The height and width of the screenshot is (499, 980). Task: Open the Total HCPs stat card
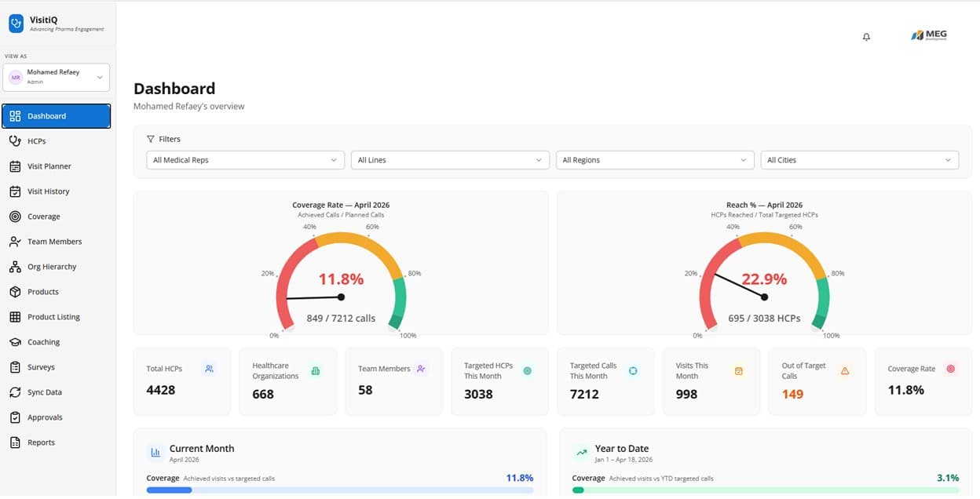click(x=181, y=381)
